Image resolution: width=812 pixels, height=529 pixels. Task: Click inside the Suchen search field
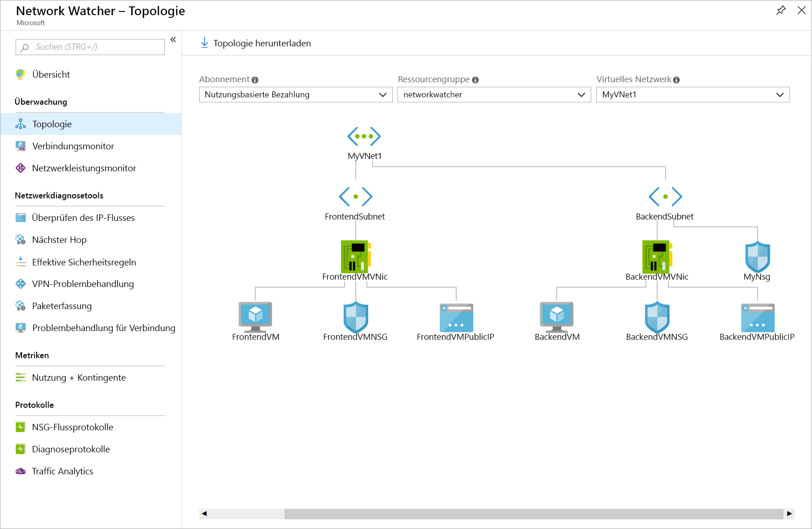click(x=90, y=46)
